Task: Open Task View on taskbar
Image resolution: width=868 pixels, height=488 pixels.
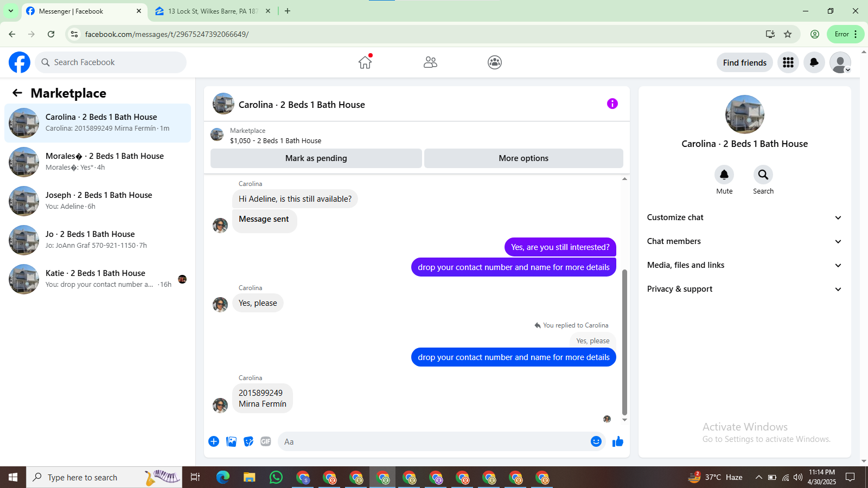Action: pyautogui.click(x=195, y=477)
